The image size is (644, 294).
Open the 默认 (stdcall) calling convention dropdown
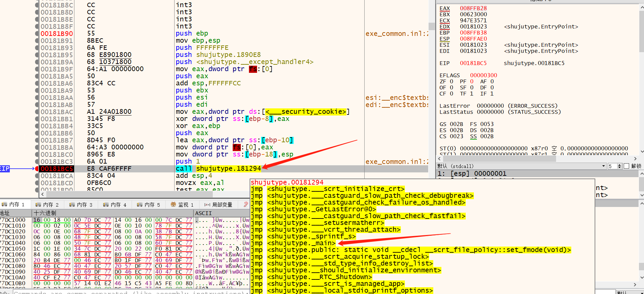click(x=521, y=166)
